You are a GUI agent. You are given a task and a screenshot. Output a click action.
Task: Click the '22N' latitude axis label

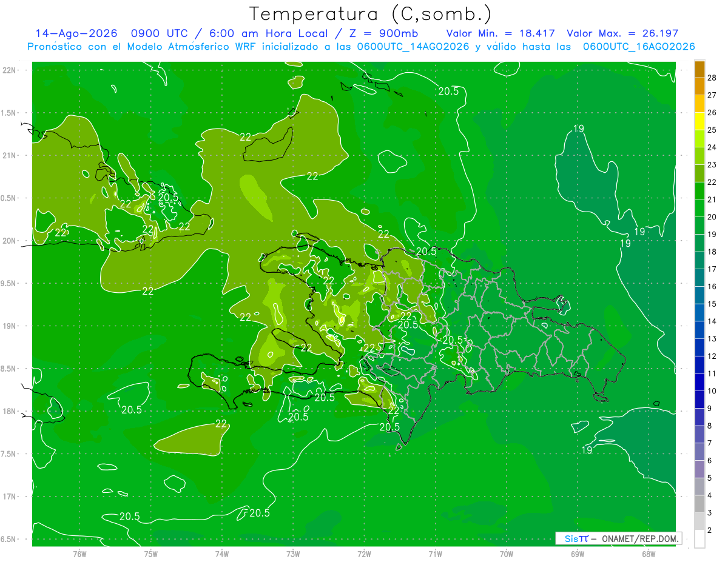[9, 70]
